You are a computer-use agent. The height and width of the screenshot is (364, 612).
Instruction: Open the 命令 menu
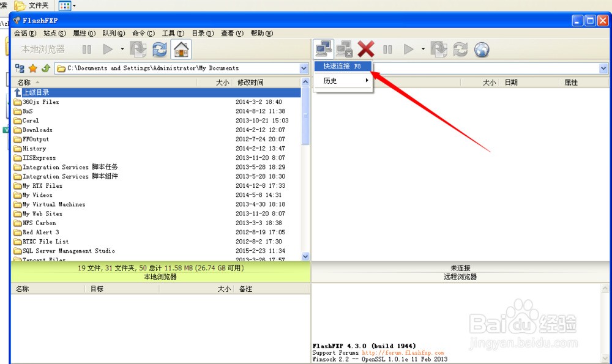coord(143,33)
